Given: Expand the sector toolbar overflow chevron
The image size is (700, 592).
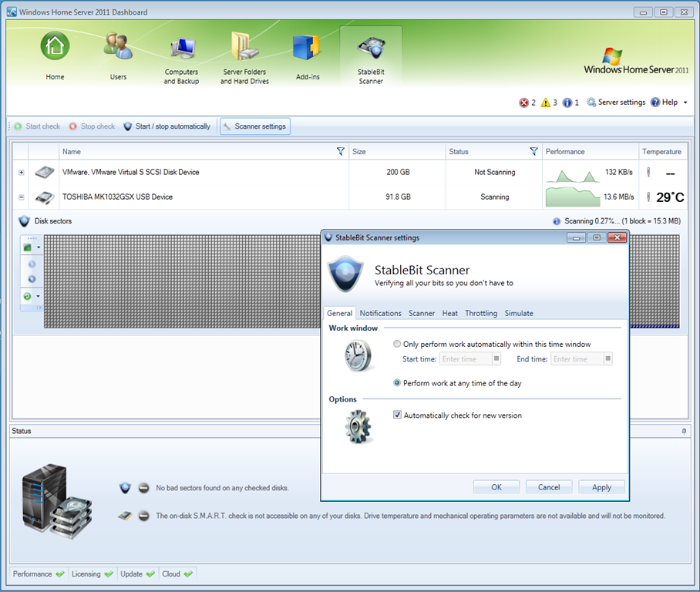Looking at the screenshot, I should pyautogui.click(x=39, y=308).
